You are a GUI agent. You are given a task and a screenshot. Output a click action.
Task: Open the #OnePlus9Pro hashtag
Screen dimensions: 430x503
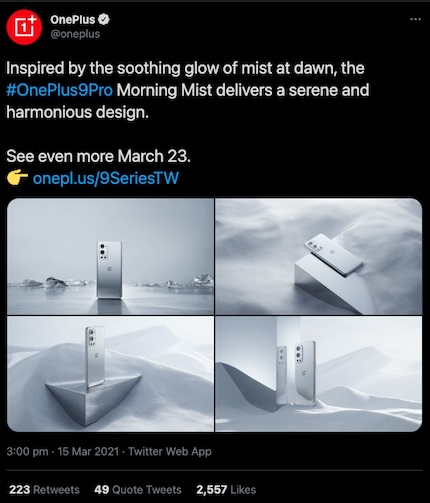pos(59,90)
